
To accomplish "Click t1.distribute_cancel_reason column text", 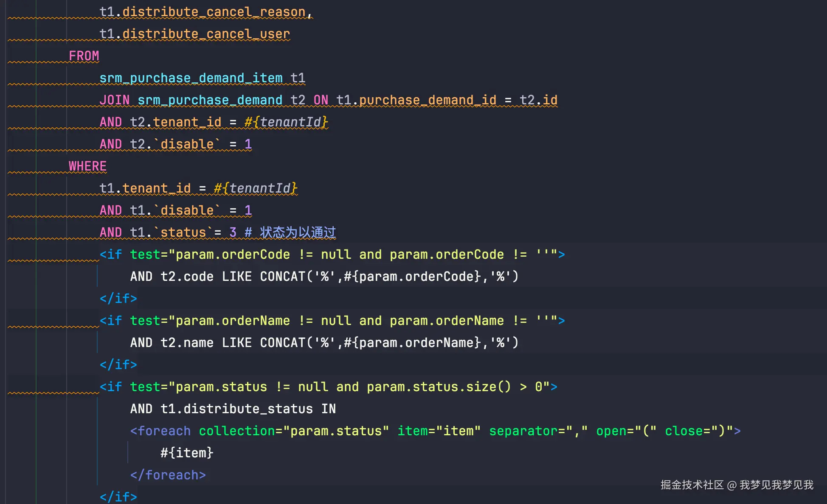I will tap(205, 12).
